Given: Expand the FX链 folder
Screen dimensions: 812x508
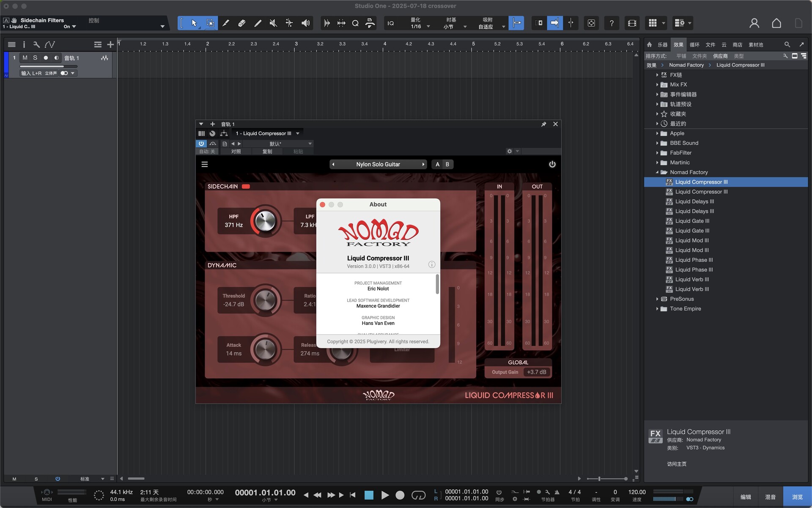Looking at the screenshot, I should pyautogui.click(x=657, y=75).
